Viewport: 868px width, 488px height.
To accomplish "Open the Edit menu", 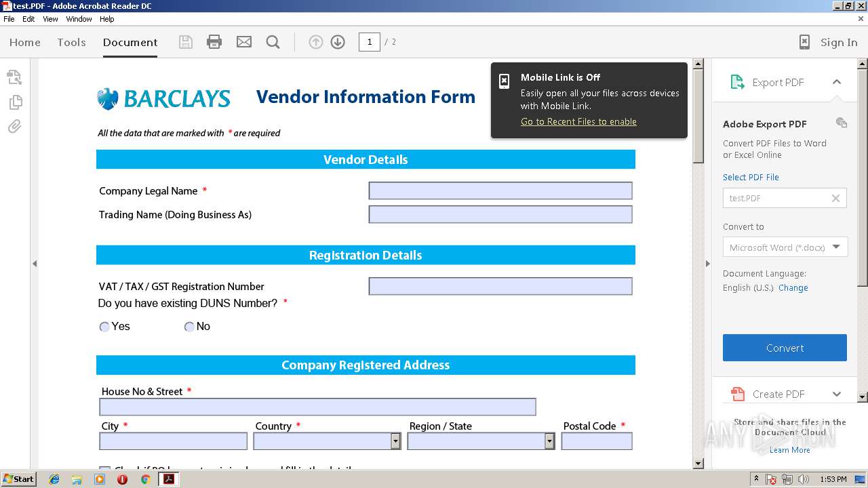I will (x=28, y=19).
